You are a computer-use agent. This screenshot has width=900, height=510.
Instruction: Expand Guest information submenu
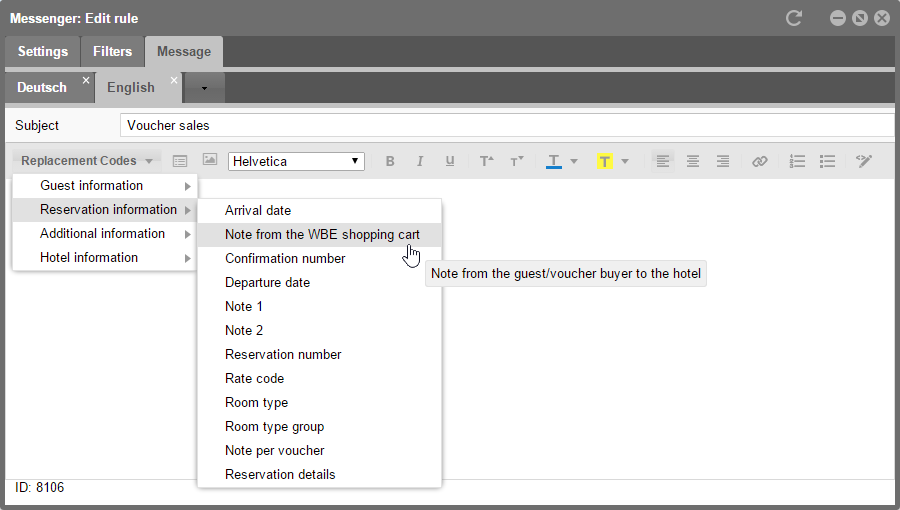[105, 186]
